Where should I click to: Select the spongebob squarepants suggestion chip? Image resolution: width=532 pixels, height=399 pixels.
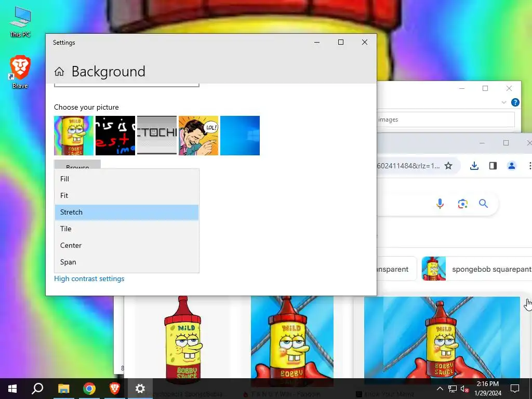[476, 269]
